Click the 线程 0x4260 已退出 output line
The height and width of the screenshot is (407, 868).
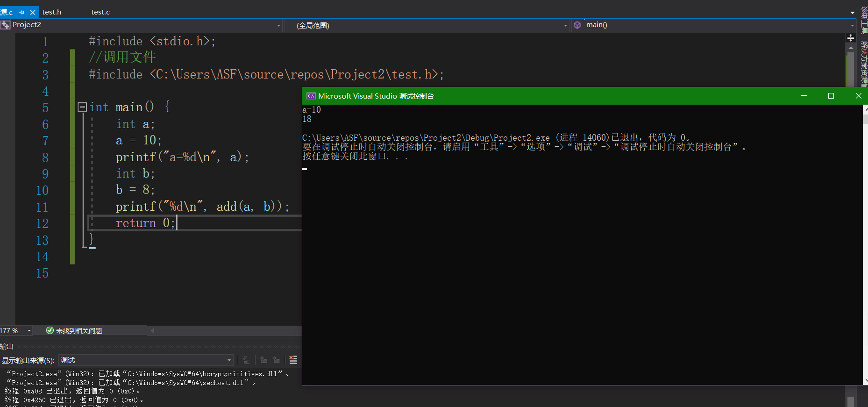74,400
